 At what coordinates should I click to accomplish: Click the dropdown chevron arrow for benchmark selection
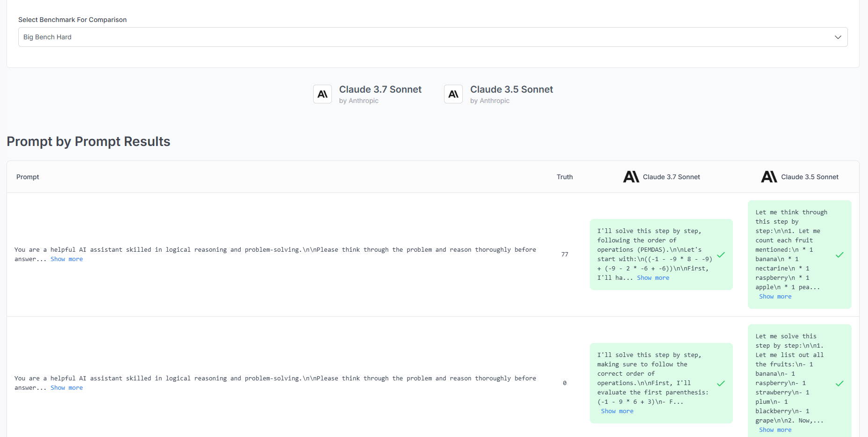838,37
